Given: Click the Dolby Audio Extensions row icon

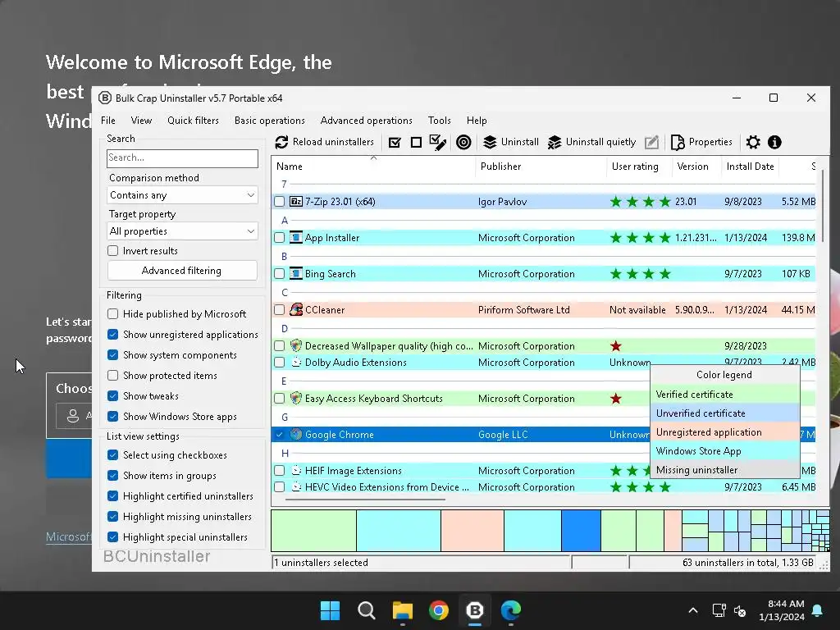Looking at the screenshot, I should [295, 362].
